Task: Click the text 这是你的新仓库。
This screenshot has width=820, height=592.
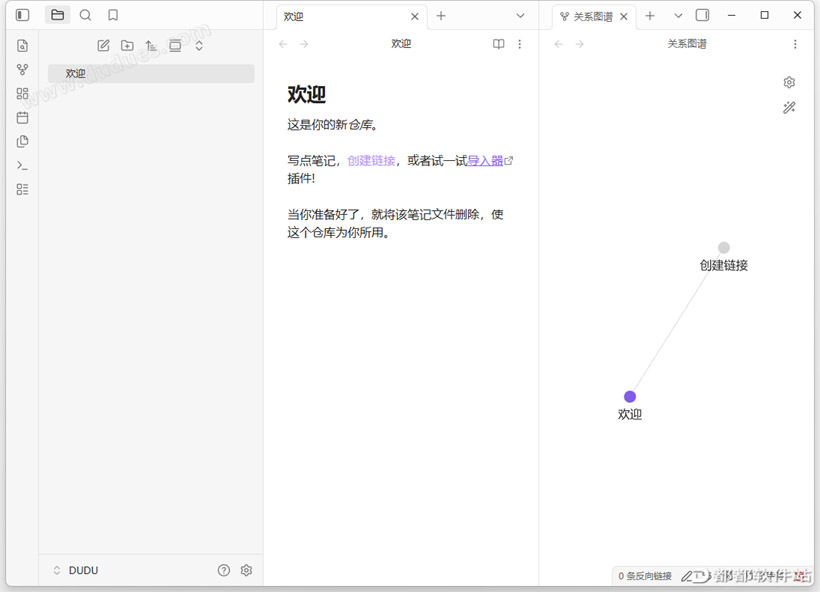Action: click(x=333, y=124)
